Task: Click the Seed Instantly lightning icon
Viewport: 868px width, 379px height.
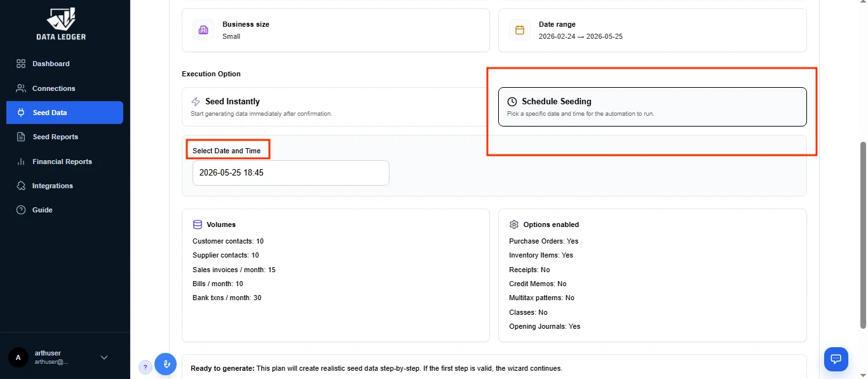Action: (x=196, y=102)
